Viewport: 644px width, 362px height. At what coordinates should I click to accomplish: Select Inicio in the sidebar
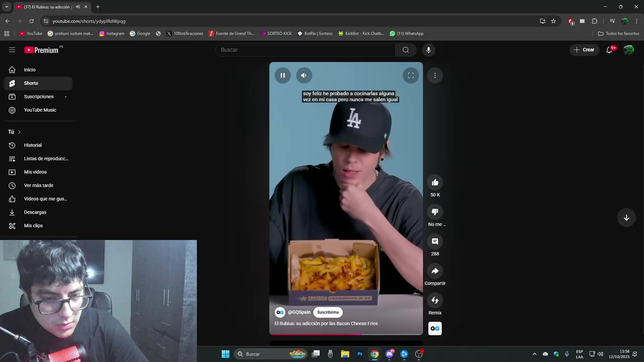point(38,70)
